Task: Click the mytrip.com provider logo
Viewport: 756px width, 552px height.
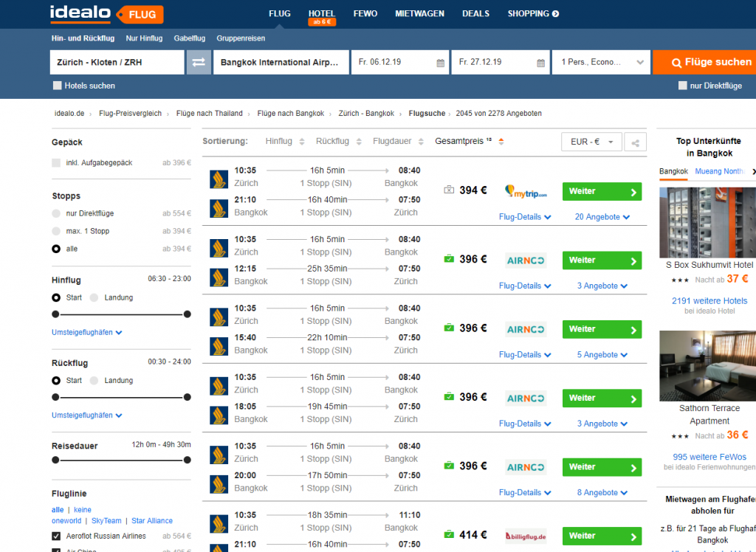Action: pos(526,192)
